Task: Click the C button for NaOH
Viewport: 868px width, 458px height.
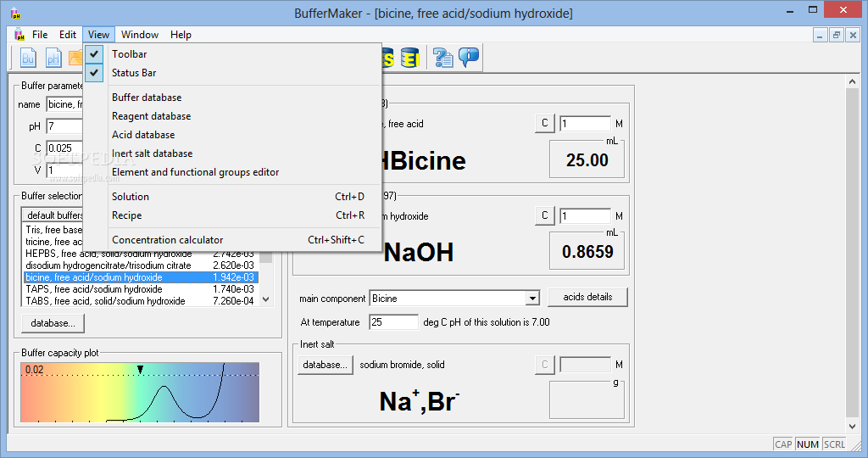Action: coord(545,216)
